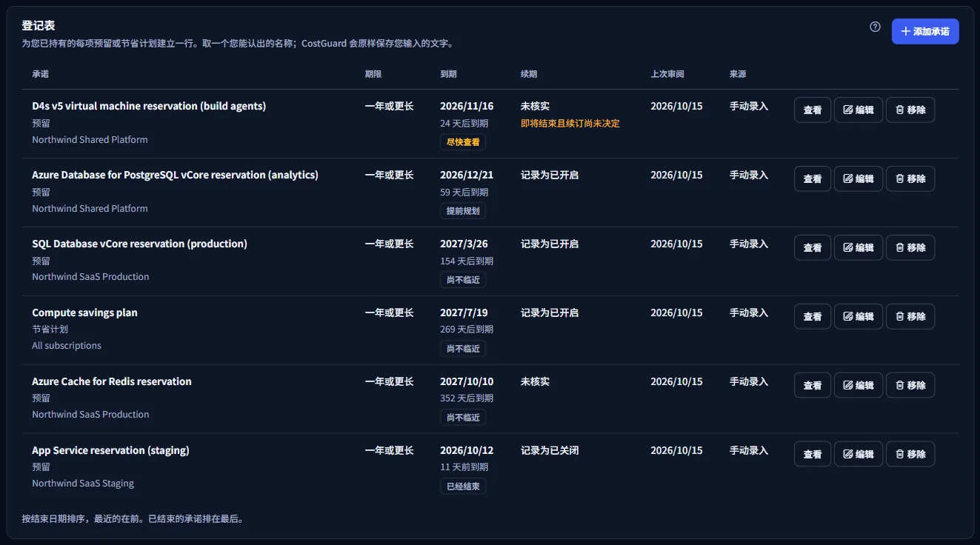Select the 尽快查看 badge
This screenshot has height=545, width=980.
coord(463,141)
